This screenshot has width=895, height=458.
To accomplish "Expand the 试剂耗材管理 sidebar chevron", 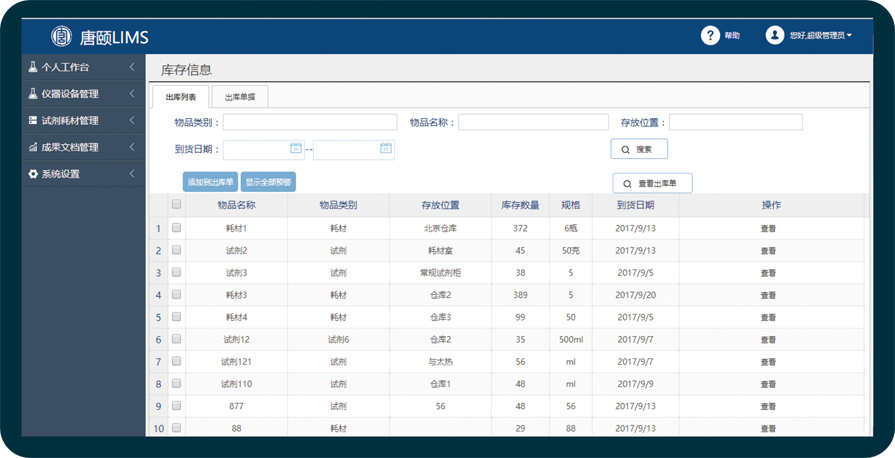I will (132, 120).
